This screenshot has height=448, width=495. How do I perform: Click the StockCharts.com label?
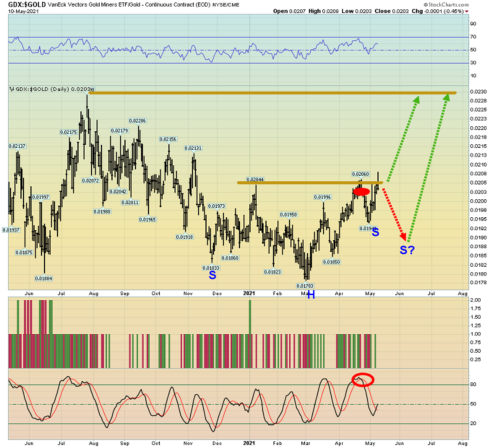[x=446, y=4]
